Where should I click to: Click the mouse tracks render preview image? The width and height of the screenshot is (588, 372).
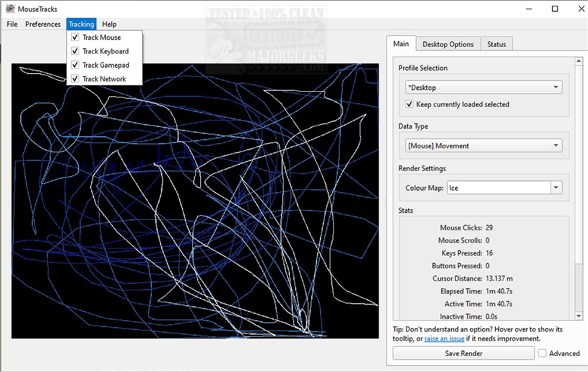point(195,219)
